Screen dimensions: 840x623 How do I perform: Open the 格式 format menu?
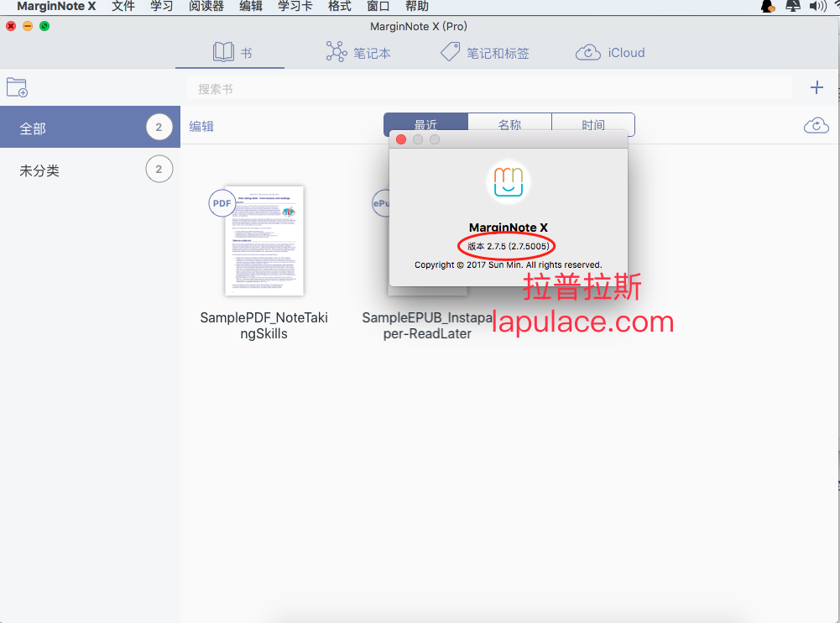coord(340,7)
